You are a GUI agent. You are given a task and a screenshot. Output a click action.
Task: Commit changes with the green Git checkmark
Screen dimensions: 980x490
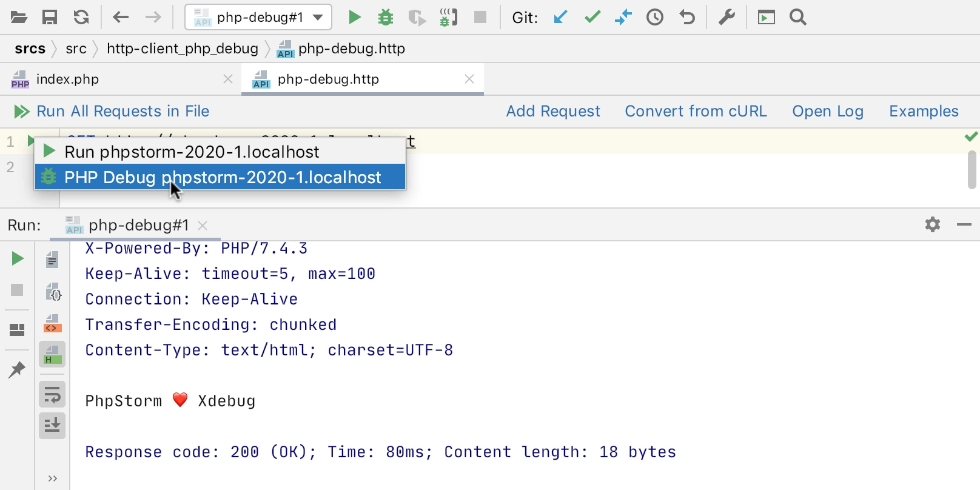click(592, 18)
